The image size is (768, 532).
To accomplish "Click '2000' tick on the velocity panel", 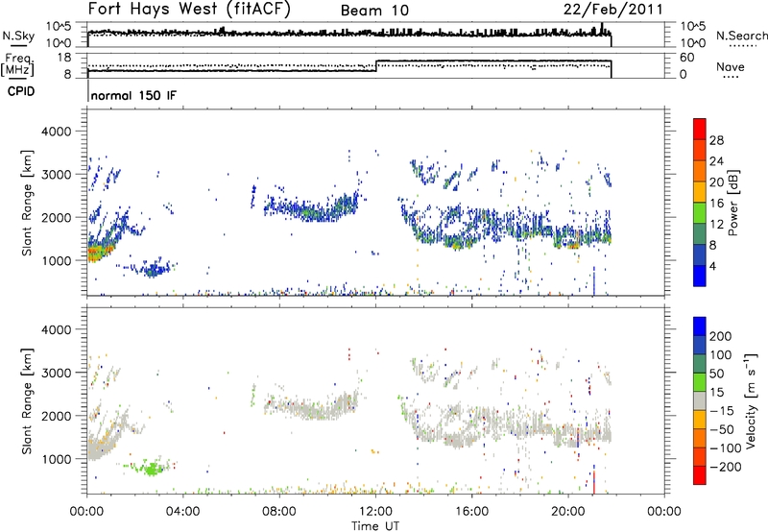I will click(57, 416).
